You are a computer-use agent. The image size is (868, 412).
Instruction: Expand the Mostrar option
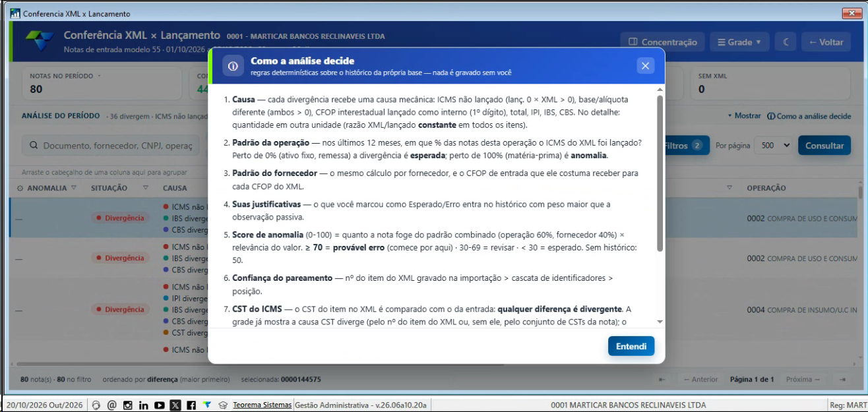744,115
